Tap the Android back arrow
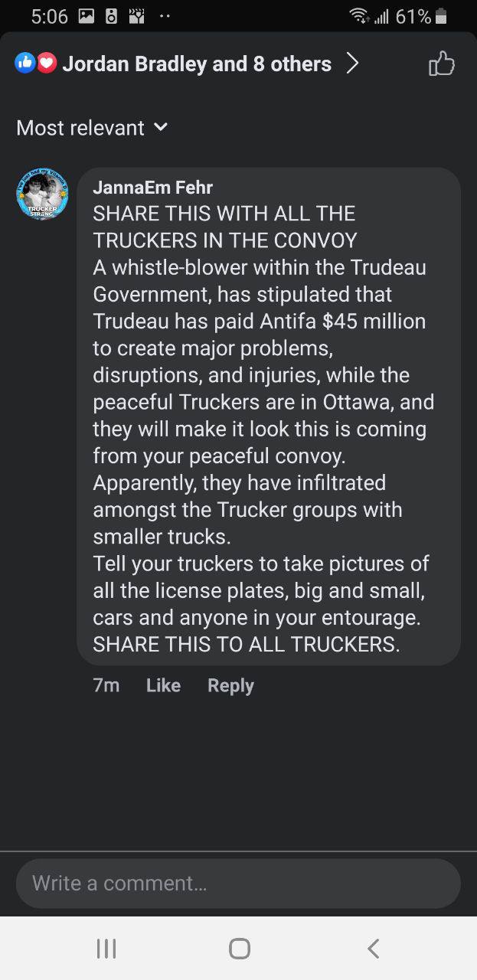Screen dimensions: 477x980 coord(373,949)
